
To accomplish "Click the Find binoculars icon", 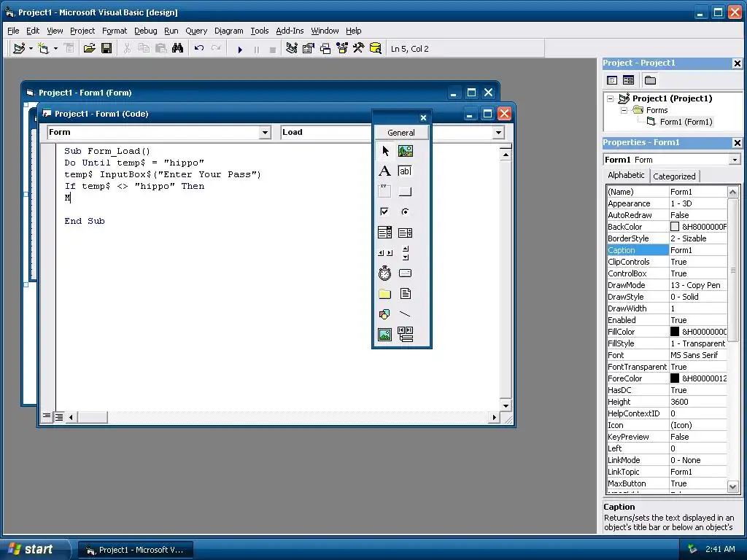I will coord(178,49).
